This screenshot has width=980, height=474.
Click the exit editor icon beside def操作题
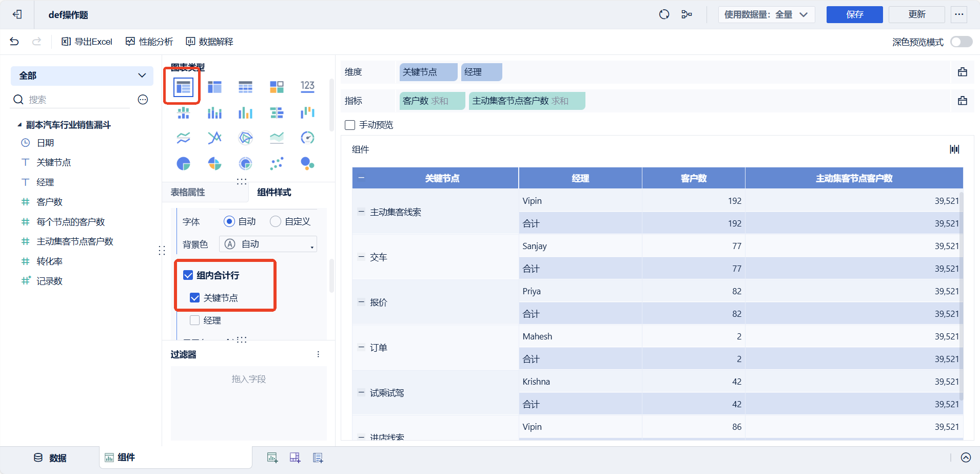pos(17,14)
